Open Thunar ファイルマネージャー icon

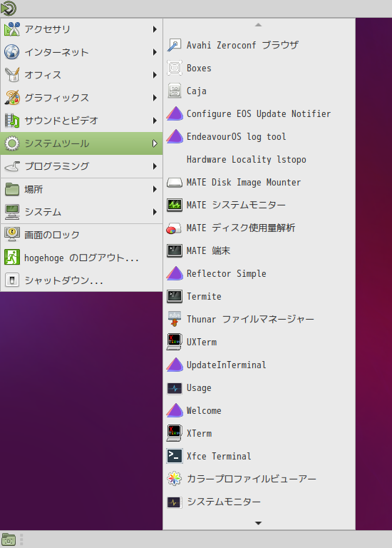[174, 319]
